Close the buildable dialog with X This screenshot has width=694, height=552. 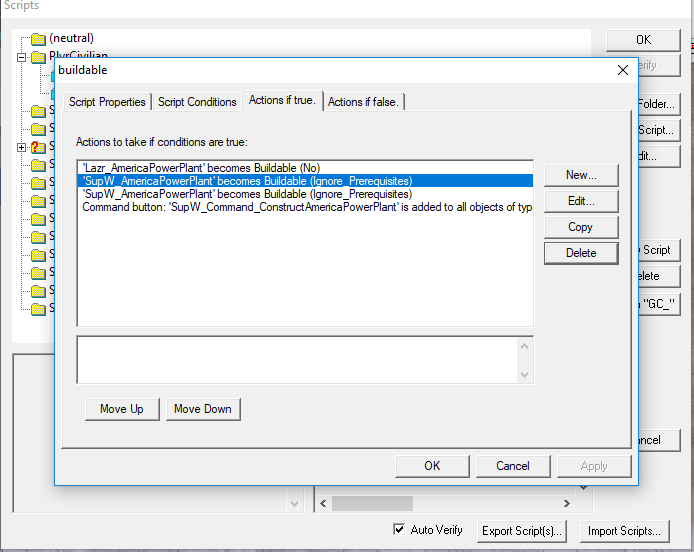[x=623, y=70]
